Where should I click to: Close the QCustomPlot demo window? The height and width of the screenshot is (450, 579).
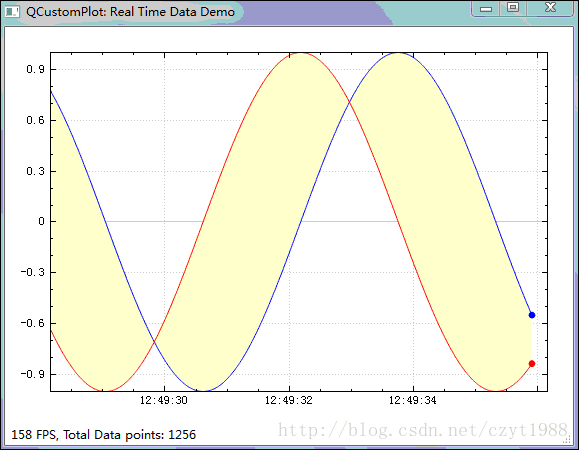550,8
